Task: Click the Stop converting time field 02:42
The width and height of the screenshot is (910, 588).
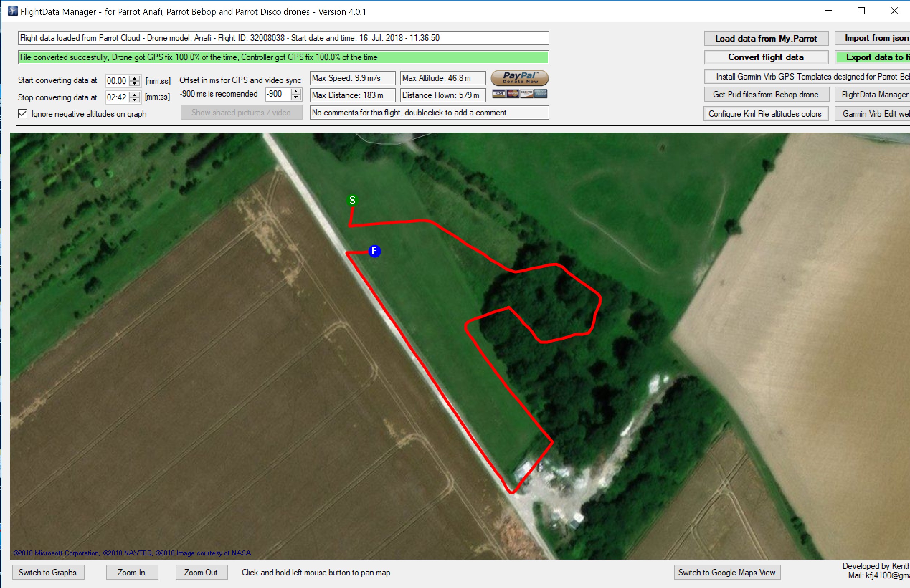Action: (x=117, y=97)
